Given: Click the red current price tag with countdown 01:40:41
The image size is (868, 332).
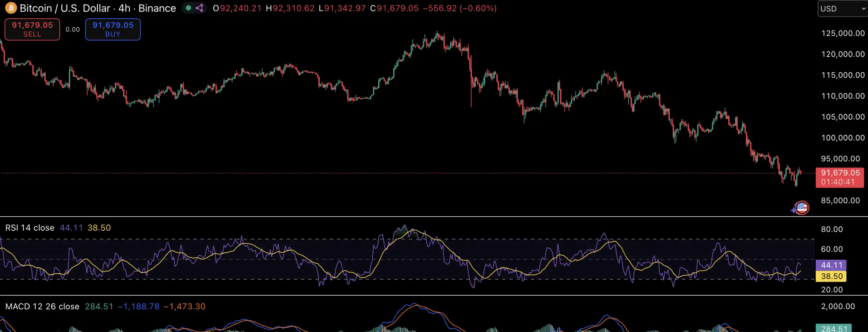Looking at the screenshot, I should click(x=840, y=177).
